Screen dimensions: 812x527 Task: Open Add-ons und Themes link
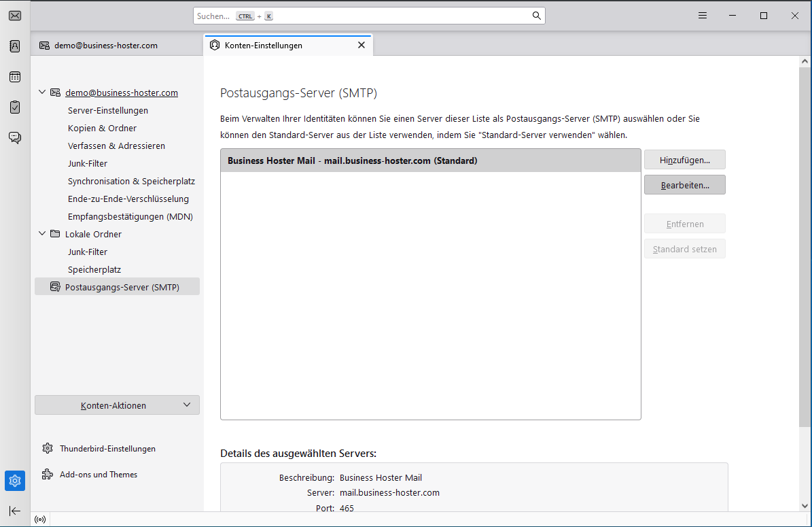(x=99, y=475)
